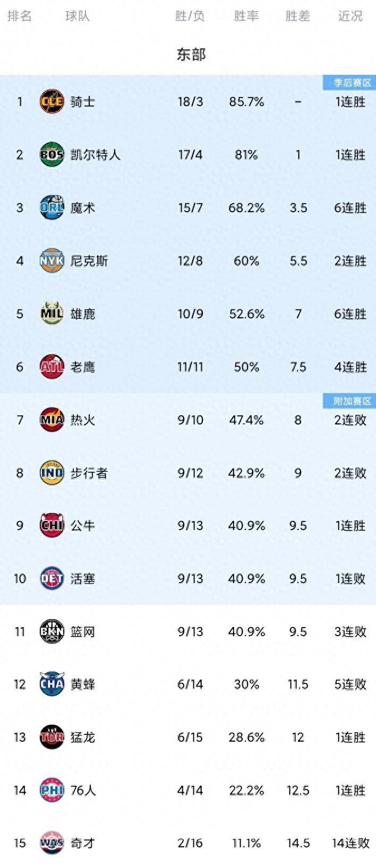Select the Nets BKN logo

point(50,631)
